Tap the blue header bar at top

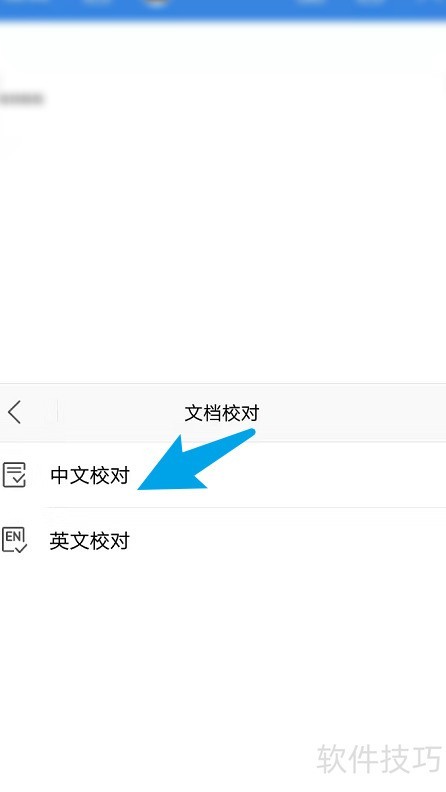tap(223, 10)
